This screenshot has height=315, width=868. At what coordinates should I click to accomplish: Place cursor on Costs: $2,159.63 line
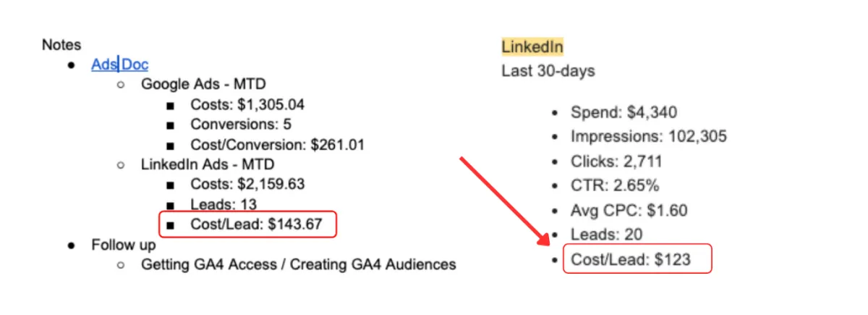pyautogui.click(x=247, y=185)
